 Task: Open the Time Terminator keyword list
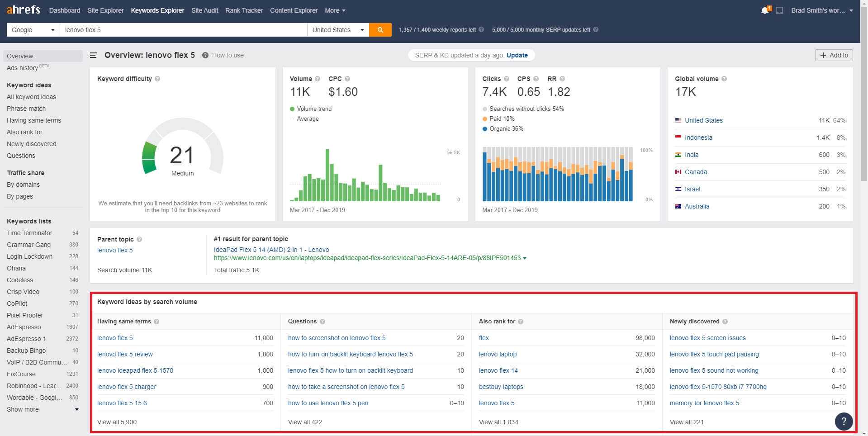coord(29,233)
